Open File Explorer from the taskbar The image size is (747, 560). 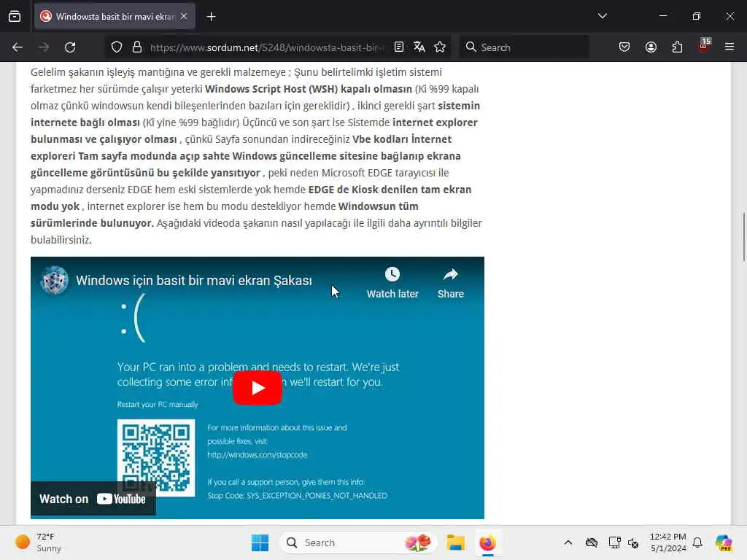point(455,542)
